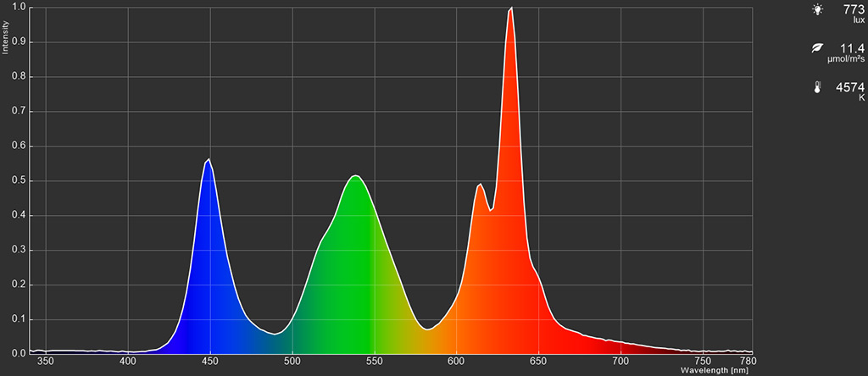Click the valley between blue and green peaks
868x376 pixels.
(274, 334)
